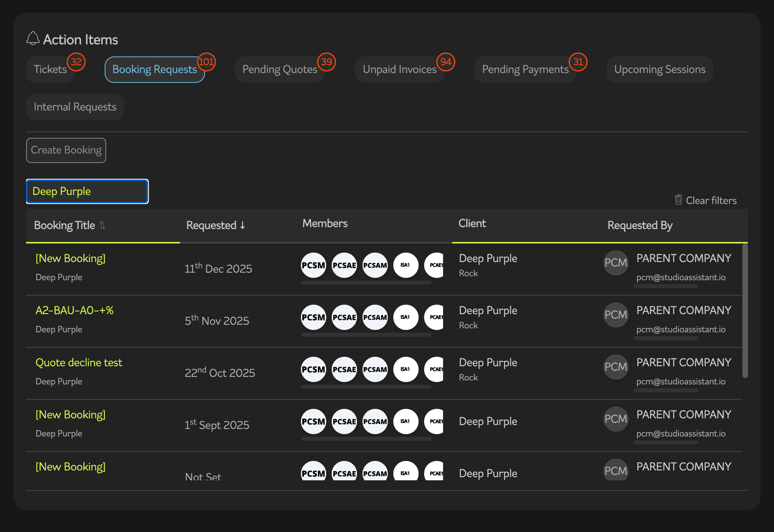Click PCSM member avatar in 11th Dec row
The width and height of the screenshot is (774, 532).
tap(314, 265)
